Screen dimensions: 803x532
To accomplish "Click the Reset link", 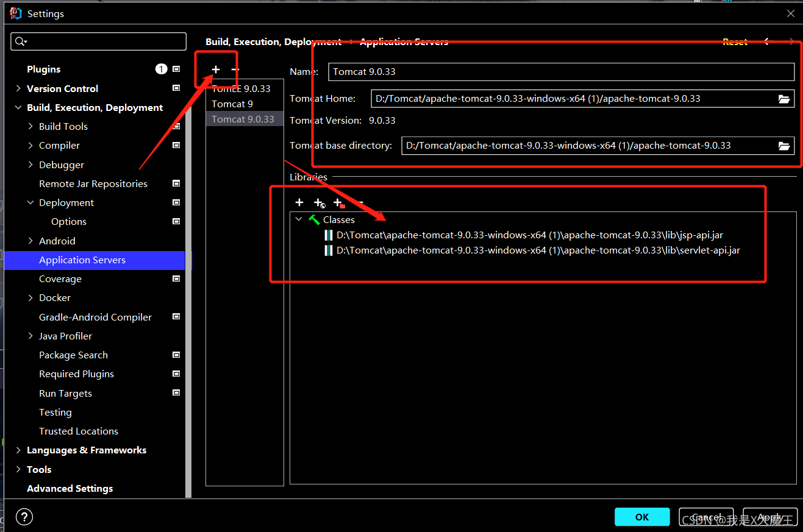I will [735, 41].
